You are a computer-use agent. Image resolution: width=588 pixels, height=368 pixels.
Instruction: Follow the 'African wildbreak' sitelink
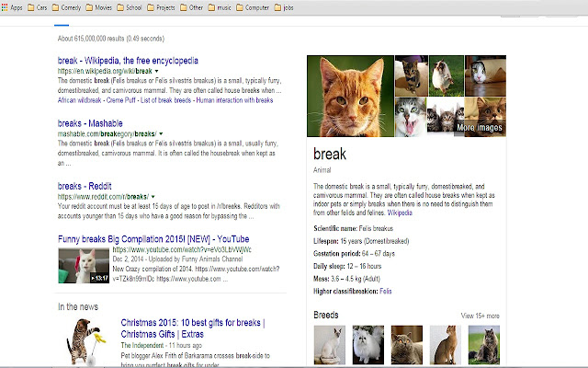pyautogui.click(x=80, y=100)
